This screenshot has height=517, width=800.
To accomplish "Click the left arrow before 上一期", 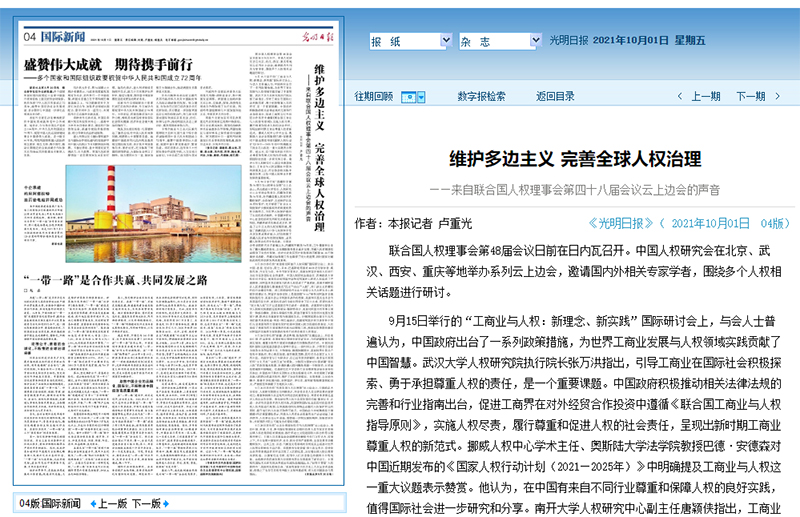I will click(681, 97).
